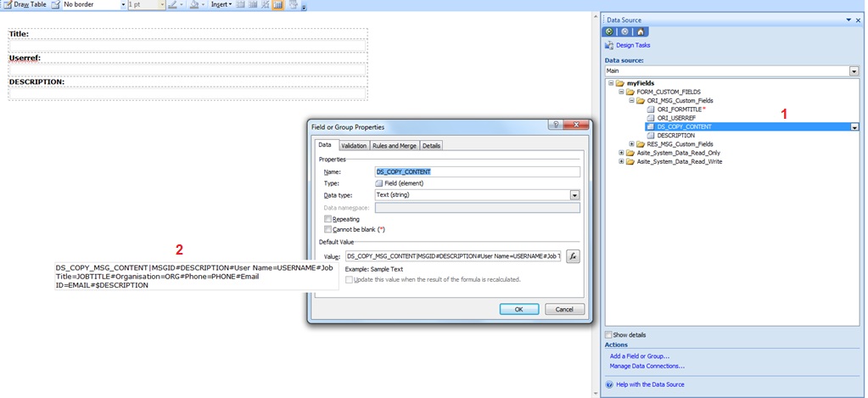This screenshot has width=868, height=398.
Task: Click the forward arrow in Data Source pane
Action: tap(624, 31)
